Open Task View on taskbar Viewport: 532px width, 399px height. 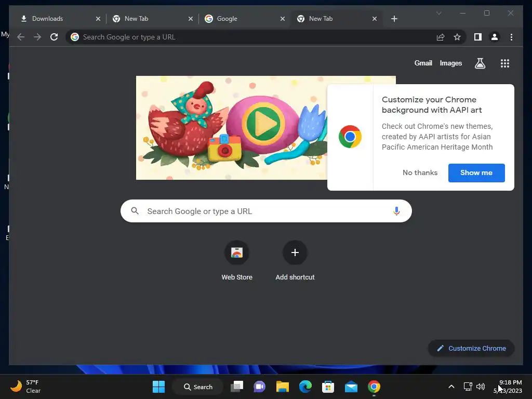237,387
